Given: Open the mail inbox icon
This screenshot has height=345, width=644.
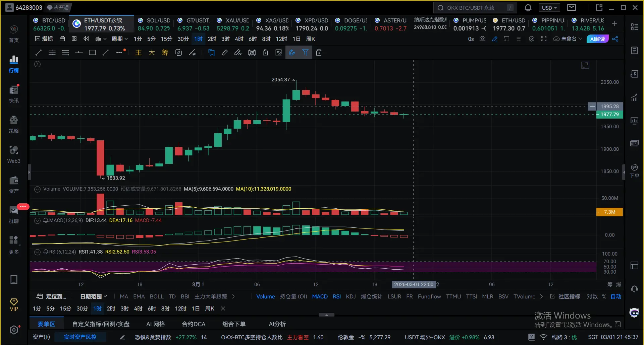Looking at the screenshot, I should [572, 7].
